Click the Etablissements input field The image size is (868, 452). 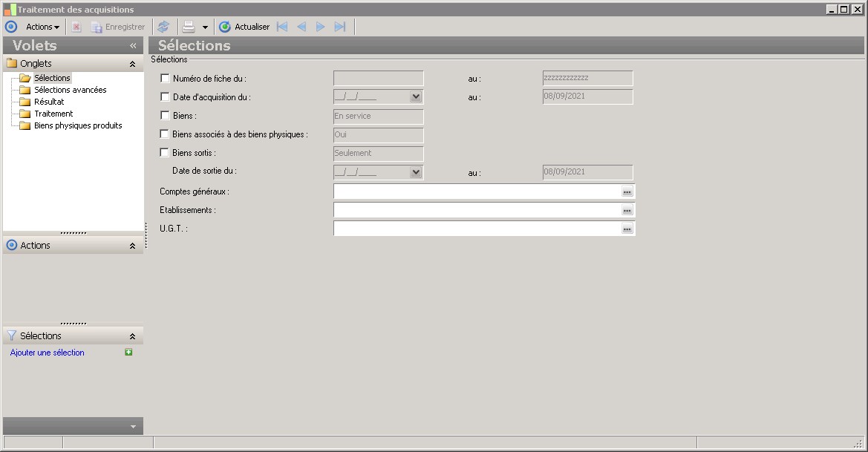pyautogui.click(x=477, y=210)
